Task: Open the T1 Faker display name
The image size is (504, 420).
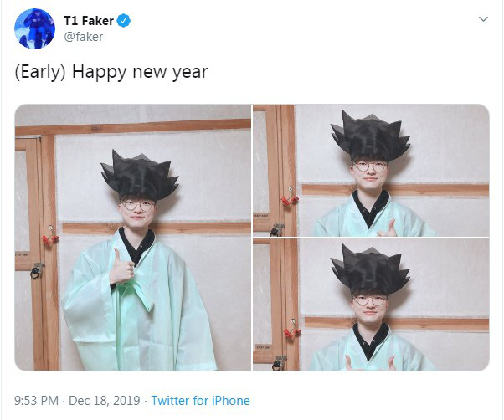Action: 89,21
